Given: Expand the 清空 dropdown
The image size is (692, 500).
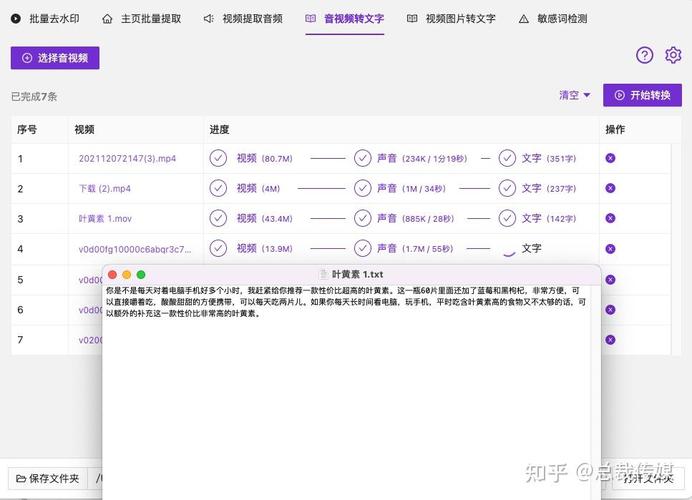Looking at the screenshot, I should pos(575,95).
